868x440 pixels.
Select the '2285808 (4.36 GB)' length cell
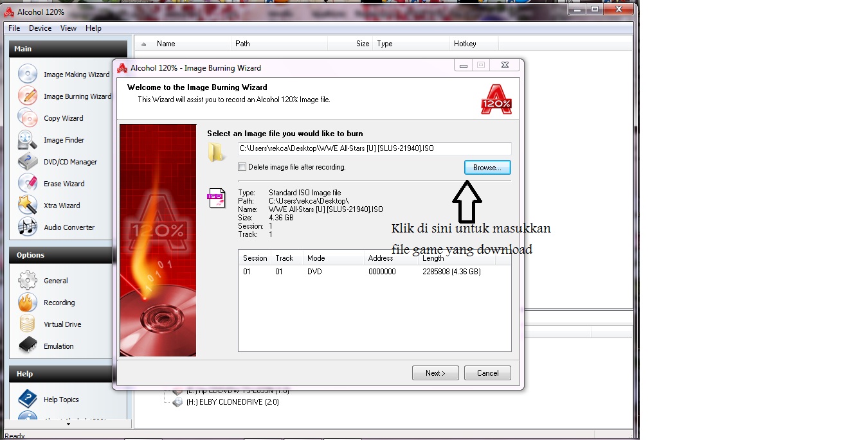(451, 272)
